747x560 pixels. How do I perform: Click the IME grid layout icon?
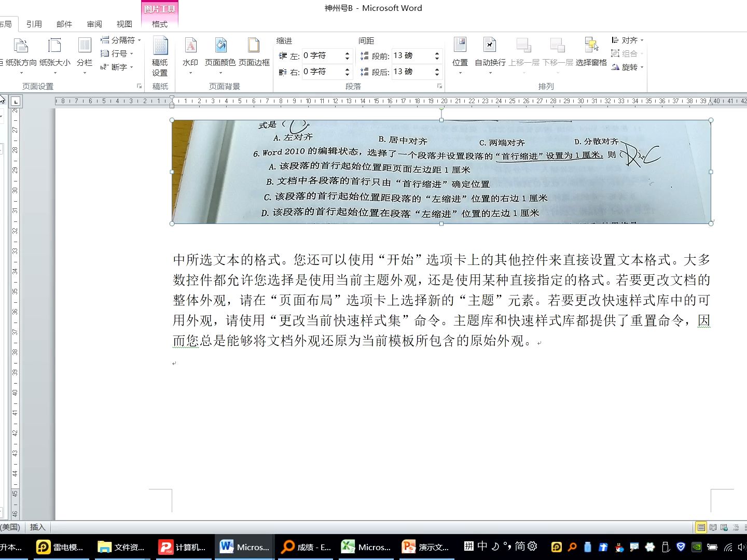click(x=469, y=546)
